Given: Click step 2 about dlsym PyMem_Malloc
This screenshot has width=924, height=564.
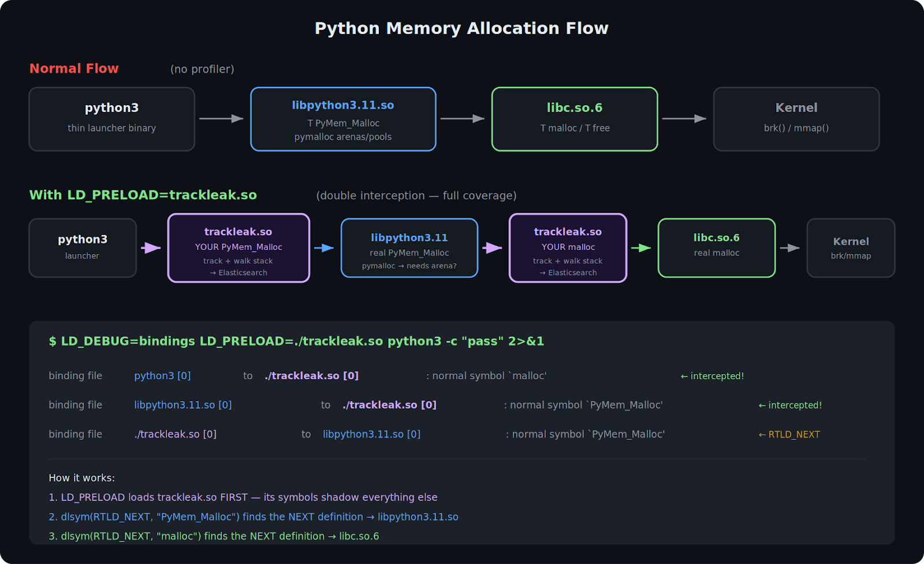Looking at the screenshot, I should point(254,517).
